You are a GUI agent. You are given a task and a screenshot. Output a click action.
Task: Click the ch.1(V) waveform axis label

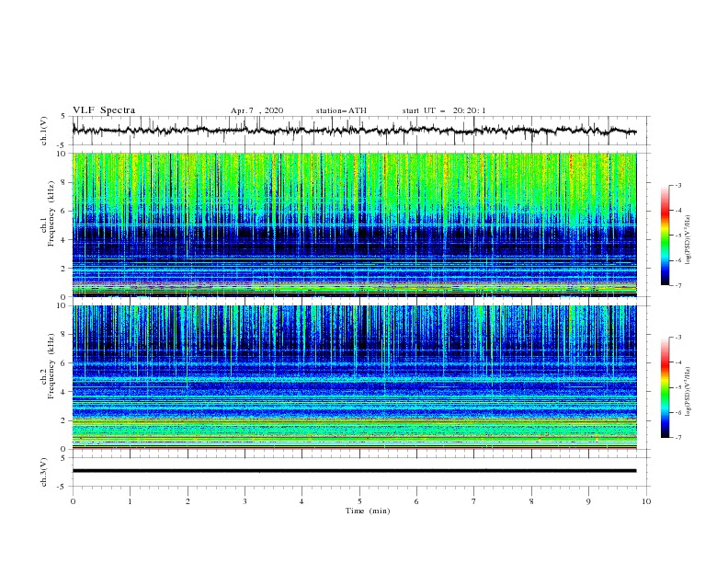[x=44, y=131]
